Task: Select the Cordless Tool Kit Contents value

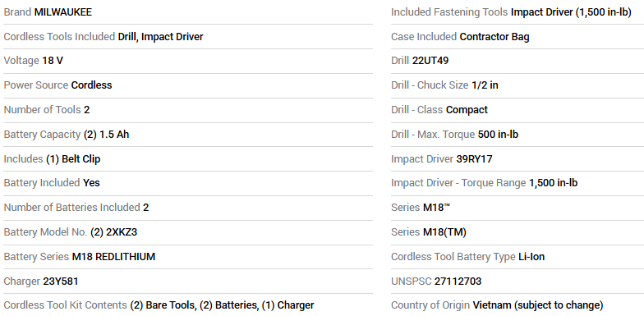Action: click(222, 305)
